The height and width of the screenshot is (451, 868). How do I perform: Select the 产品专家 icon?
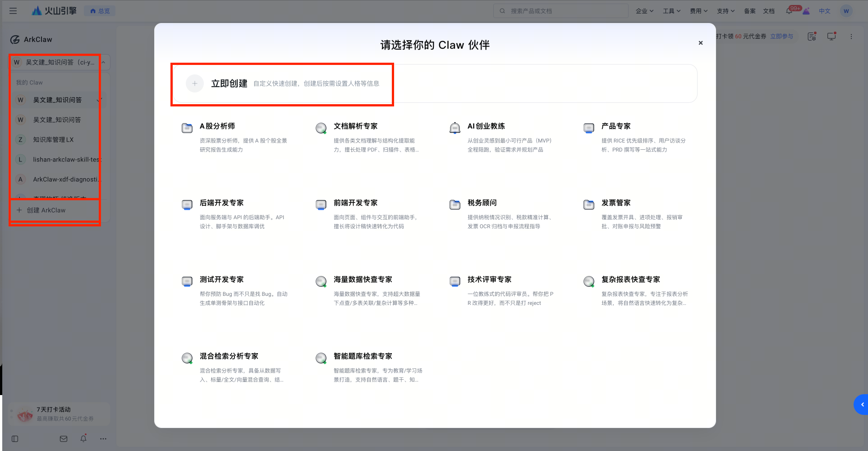click(589, 128)
